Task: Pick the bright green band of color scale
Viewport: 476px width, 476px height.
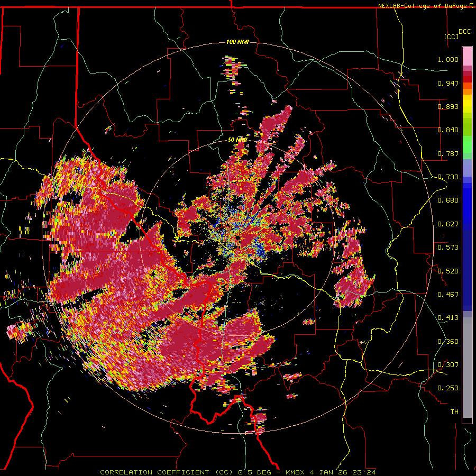Action: click(x=467, y=144)
